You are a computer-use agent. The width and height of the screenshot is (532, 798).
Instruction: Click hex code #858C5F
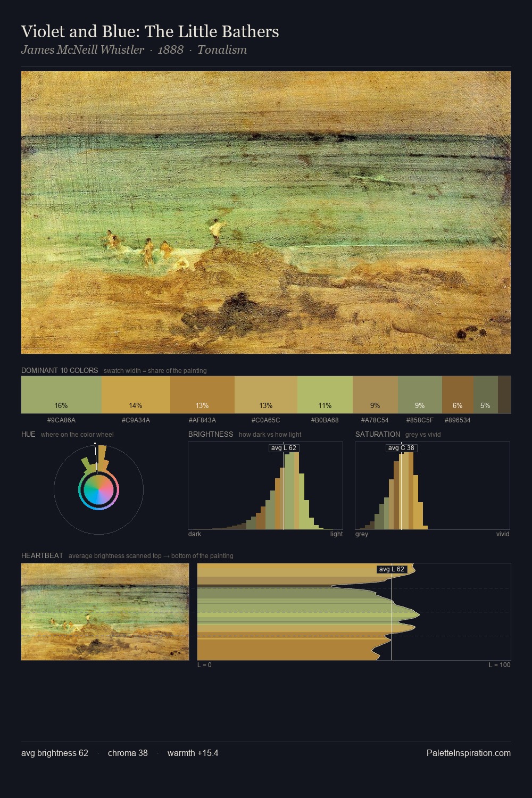coord(420,420)
